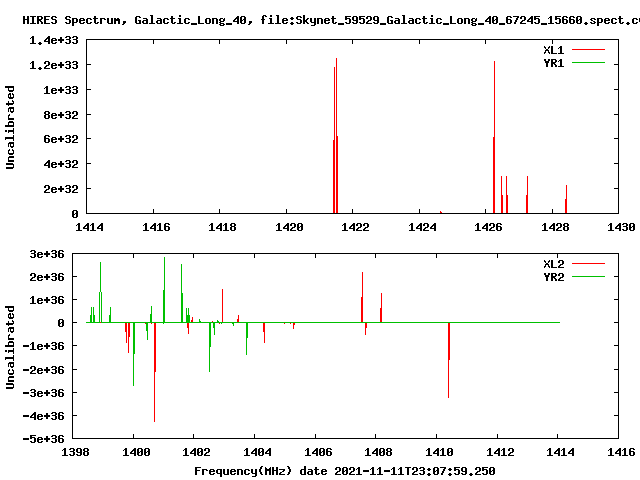Image resolution: width=640 pixels, height=480 pixels.
Task: Click the deep red dip near 1400.7 MHz
Action: pyautogui.click(x=155, y=372)
